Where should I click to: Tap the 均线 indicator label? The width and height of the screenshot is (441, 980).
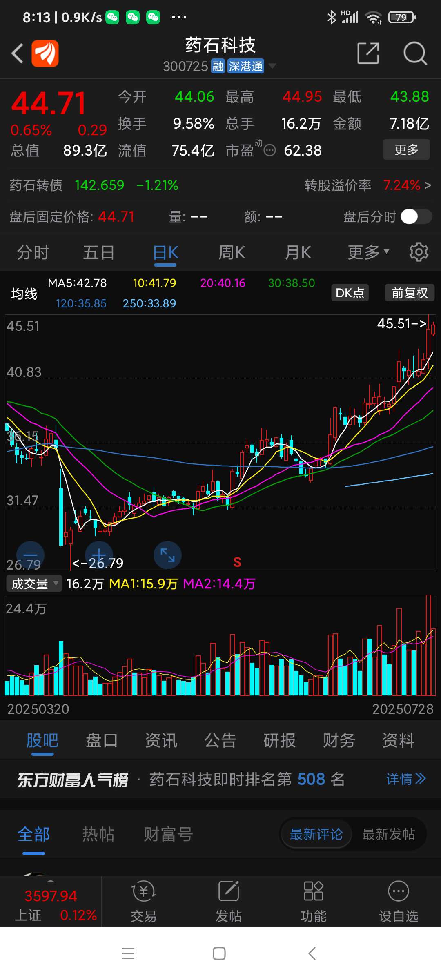tap(24, 294)
